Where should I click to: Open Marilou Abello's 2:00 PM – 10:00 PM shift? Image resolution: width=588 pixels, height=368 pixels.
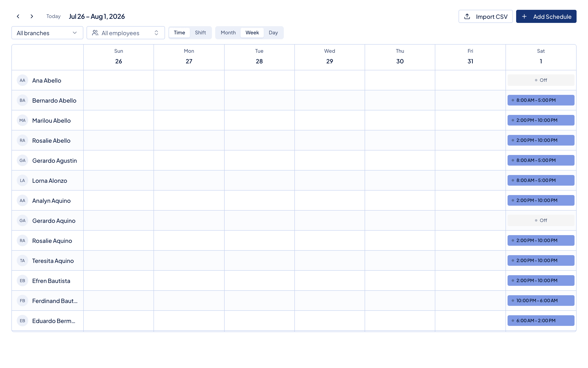tap(541, 120)
